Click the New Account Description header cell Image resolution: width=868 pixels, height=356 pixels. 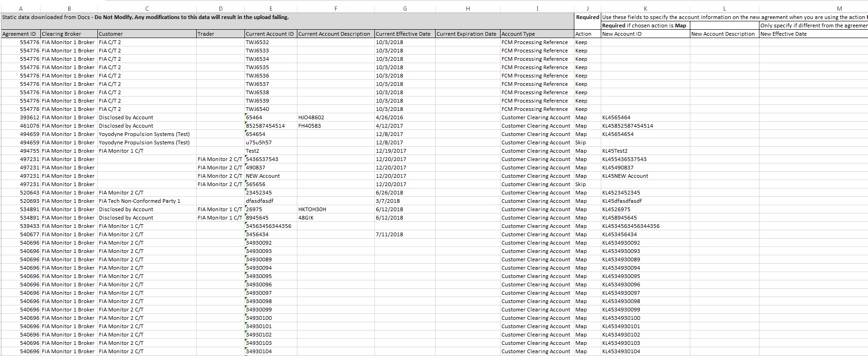point(724,34)
